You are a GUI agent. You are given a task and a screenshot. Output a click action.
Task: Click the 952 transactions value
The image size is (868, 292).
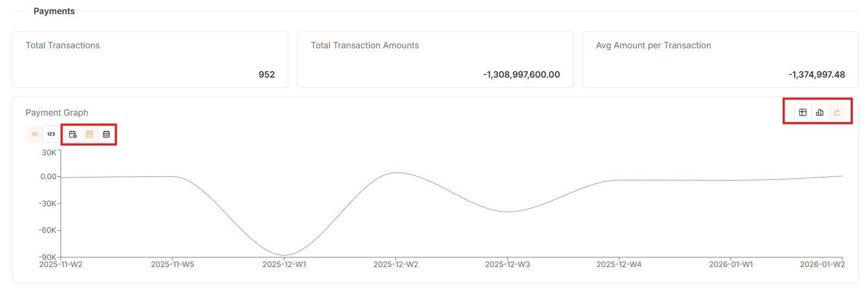[267, 74]
